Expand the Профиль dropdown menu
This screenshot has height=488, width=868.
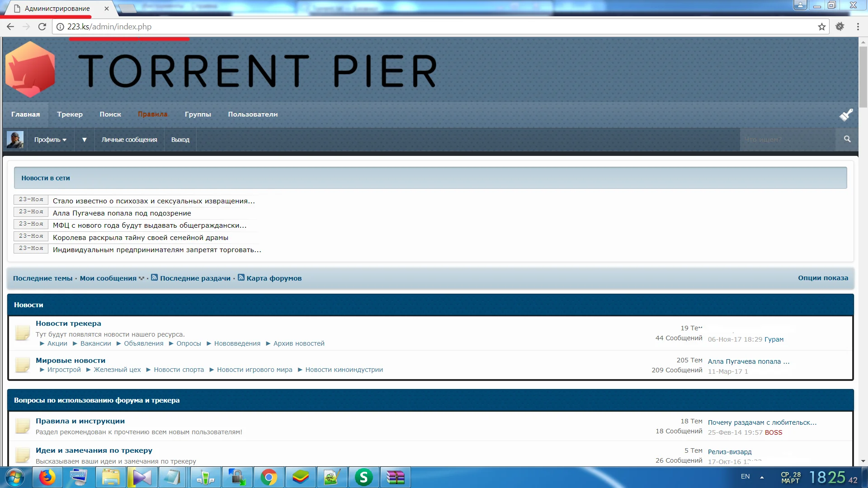(x=50, y=140)
